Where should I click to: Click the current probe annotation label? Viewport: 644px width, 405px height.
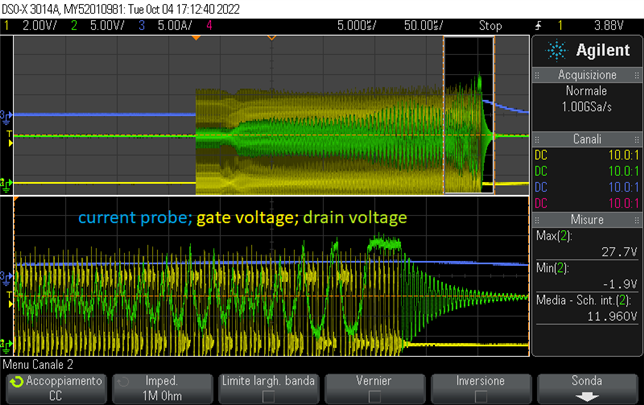(x=135, y=217)
